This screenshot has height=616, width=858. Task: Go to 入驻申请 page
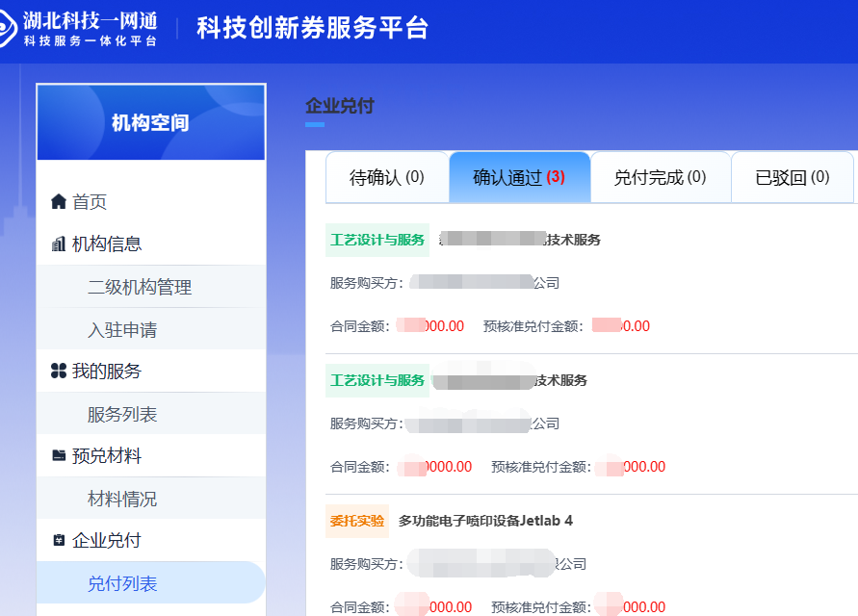click(x=122, y=330)
